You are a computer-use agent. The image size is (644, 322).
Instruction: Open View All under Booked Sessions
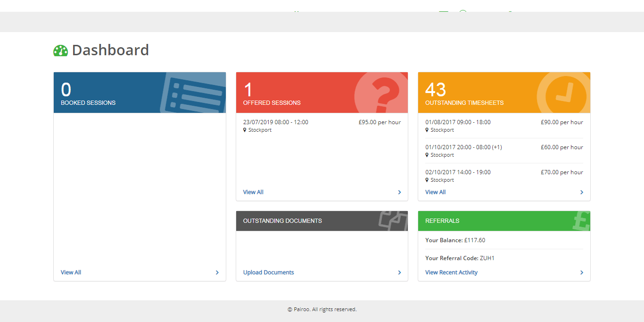click(71, 272)
